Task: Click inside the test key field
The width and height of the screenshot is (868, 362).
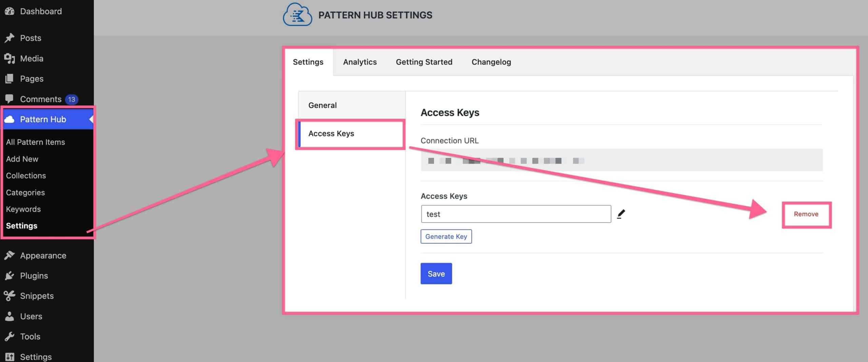Action: (515, 214)
